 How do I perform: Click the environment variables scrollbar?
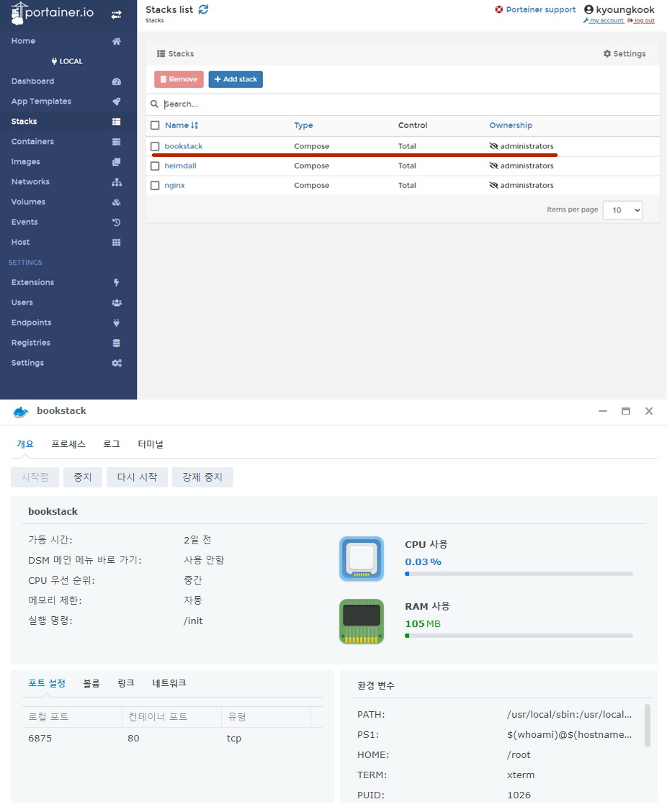click(x=648, y=726)
